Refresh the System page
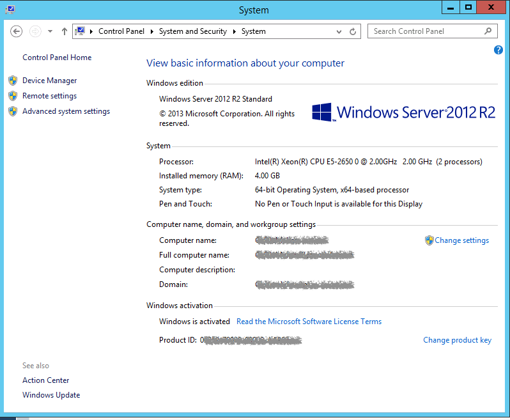The width and height of the screenshot is (510, 420). click(x=353, y=31)
